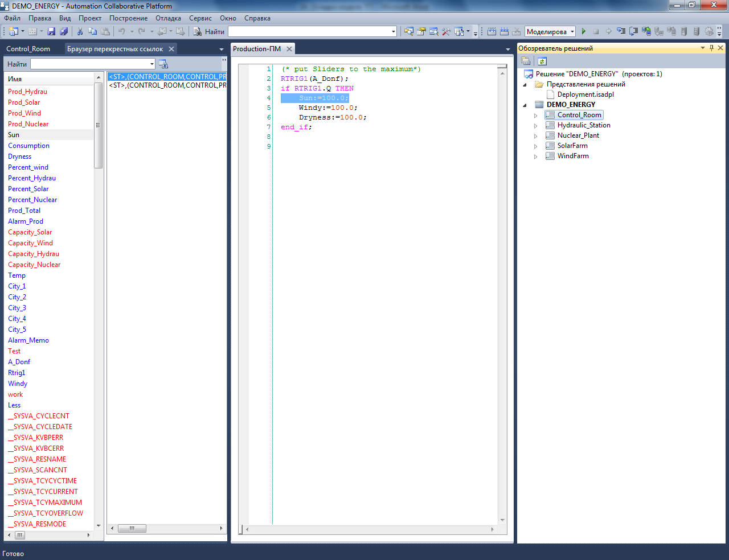The height and width of the screenshot is (560, 729).
Task: Open the cross-reference browser Найти dropdown
Action: (152, 64)
